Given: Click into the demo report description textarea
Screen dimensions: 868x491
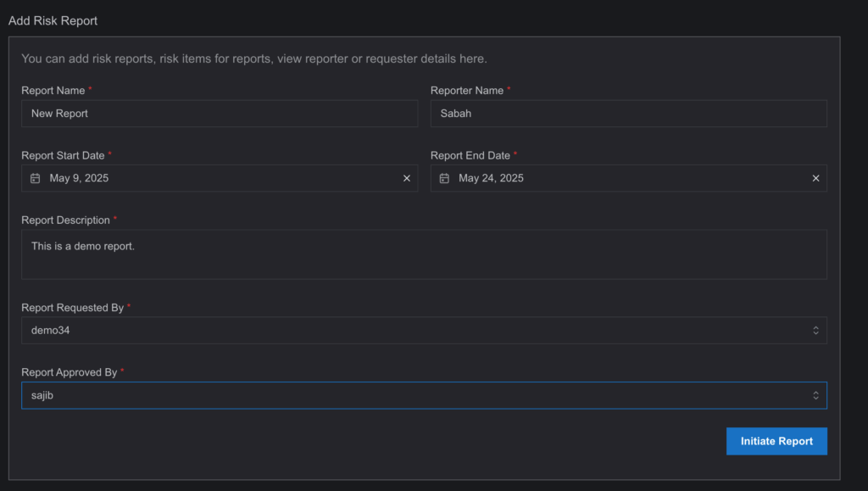Looking at the screenshot, I should (x=424, y=254).
